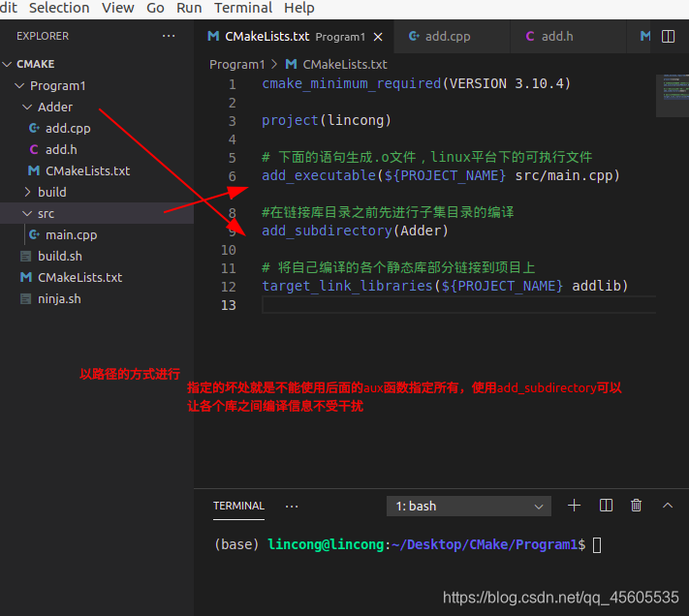Image resolution: width=689 pixels, height=616 pixels.
Task: Collapse the Program1 folder
Action: click(19, 85)
